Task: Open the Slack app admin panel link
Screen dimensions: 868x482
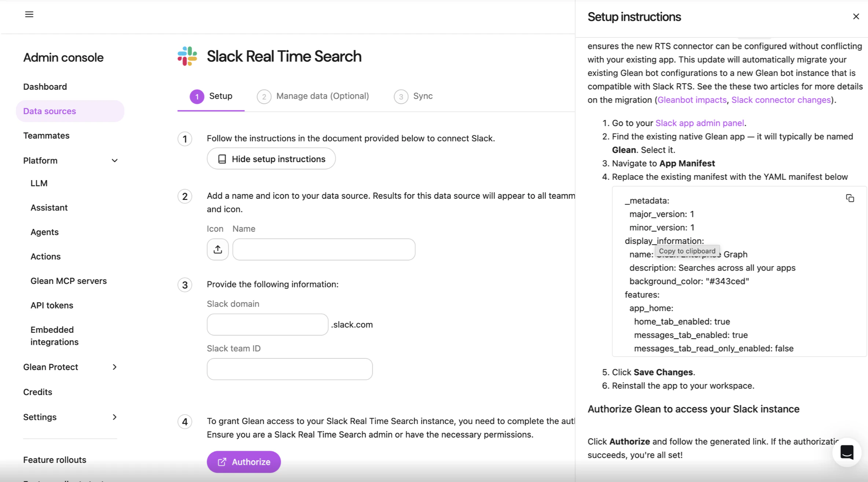Action: [x=700, y=123]
